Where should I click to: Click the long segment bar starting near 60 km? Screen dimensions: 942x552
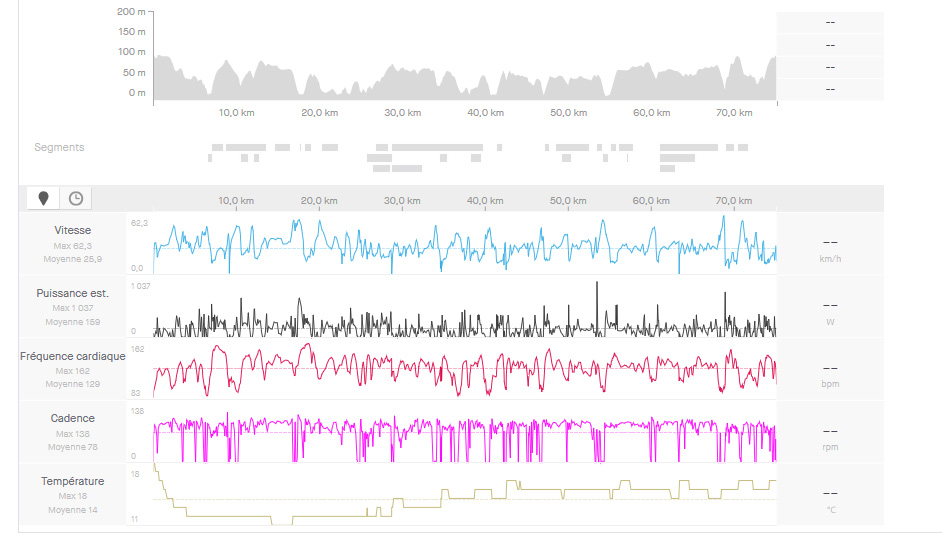[x=689, y=147]
